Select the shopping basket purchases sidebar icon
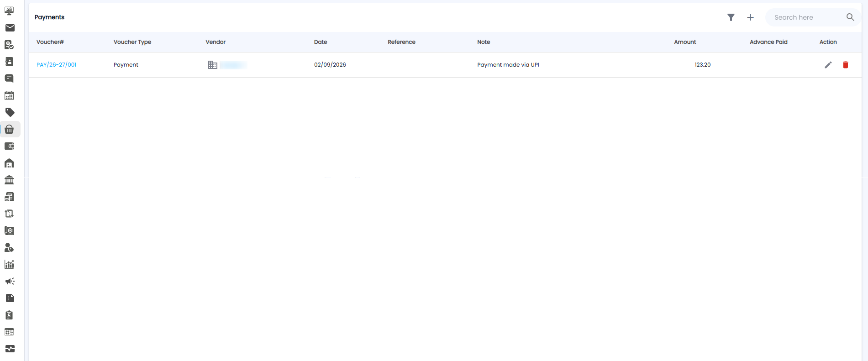Viewport: 868px width, 361px height. [x=9, y=129]
